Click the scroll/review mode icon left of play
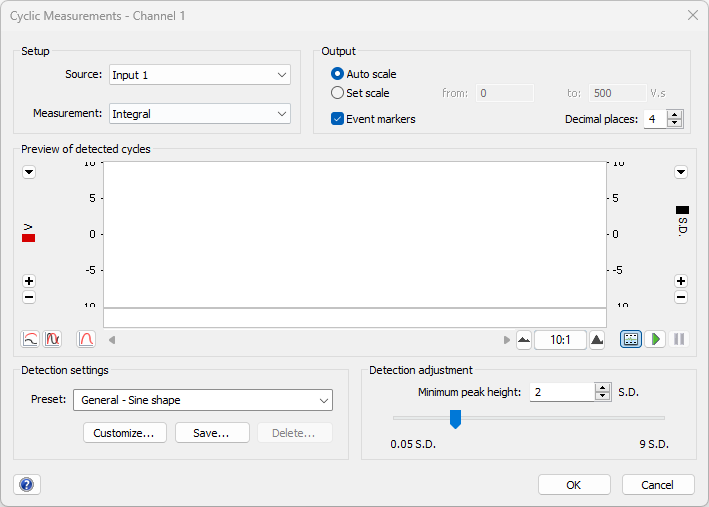Image resolution: width=709 pixels, height=507 pixels. 630,339
